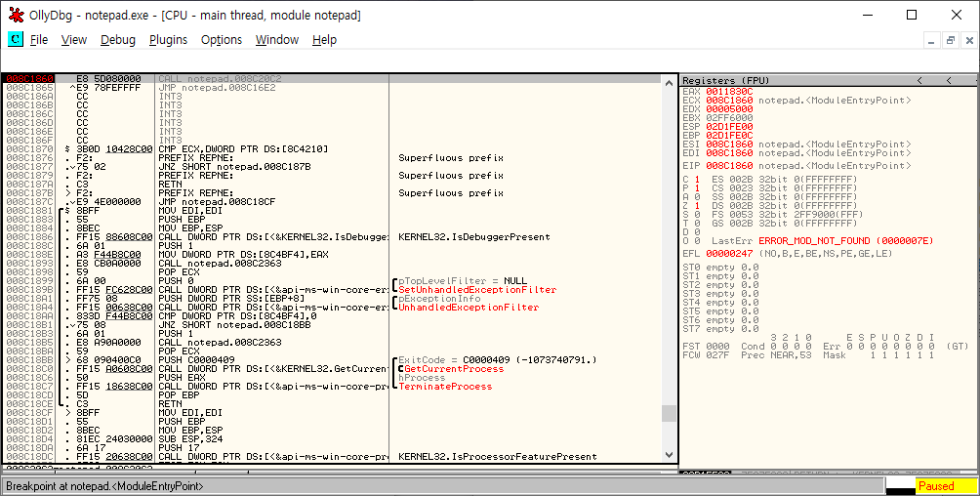
Task: Select instruction PUSH C0000409
Action: pyautogui.click(x=196, y=359)
